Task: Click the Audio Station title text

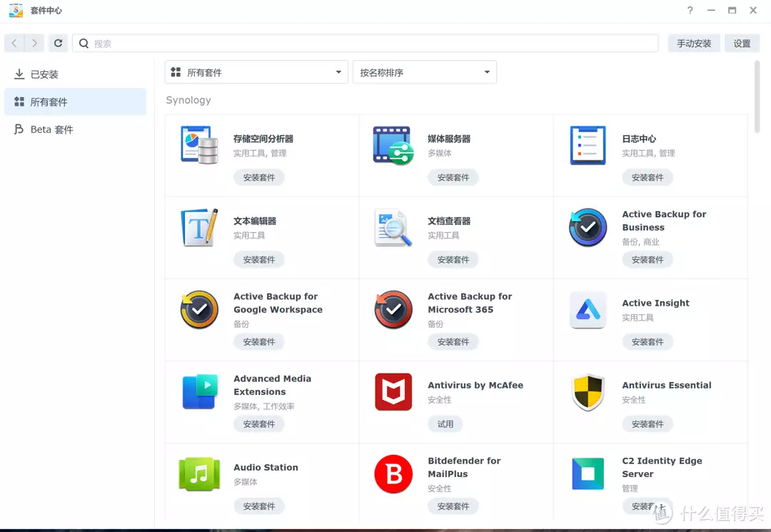Action: [x=266, y=467]
